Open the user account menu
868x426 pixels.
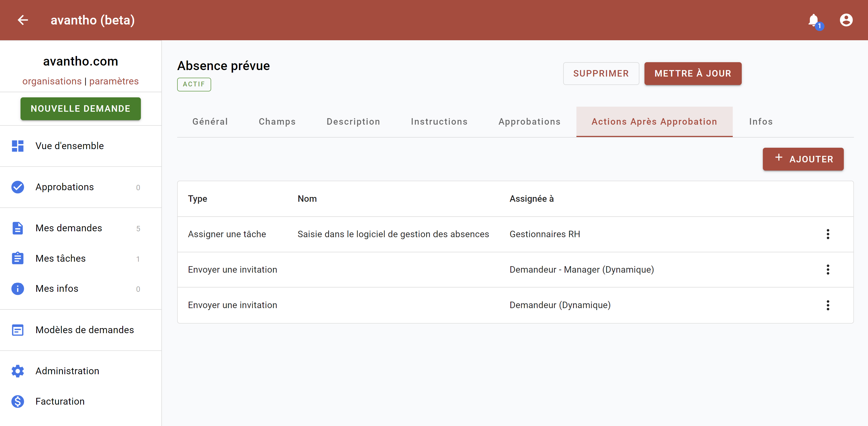coord(846,20)
